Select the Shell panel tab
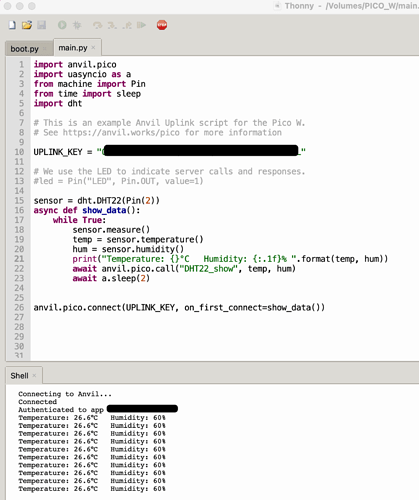 tap(19, 376)
